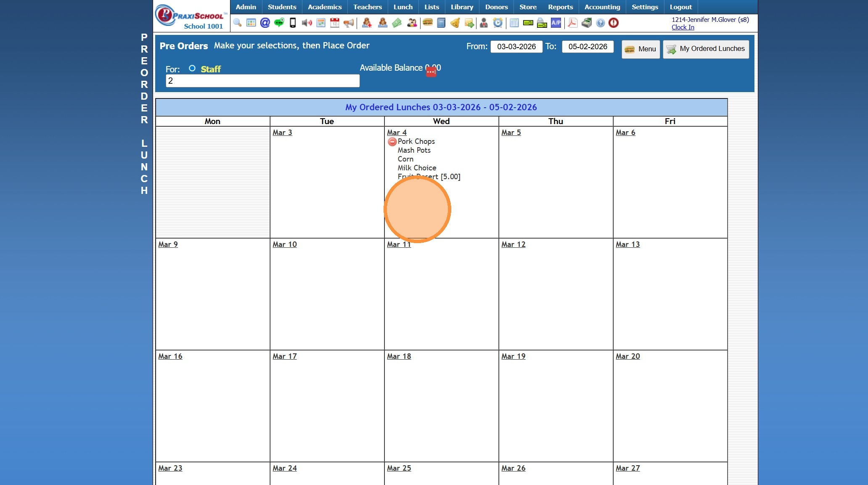Click the hamburger lunch toolbar icon
The image size is (868, 485).
tap(428, 23)
